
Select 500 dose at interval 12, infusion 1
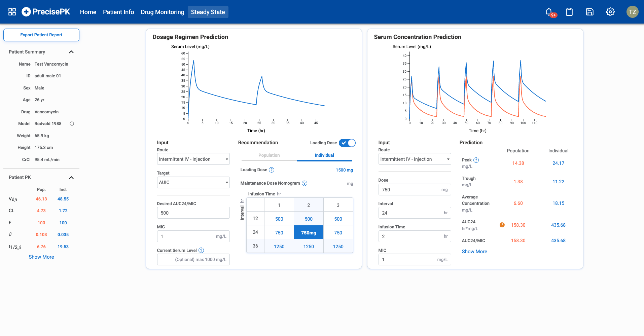coord(279,219)
